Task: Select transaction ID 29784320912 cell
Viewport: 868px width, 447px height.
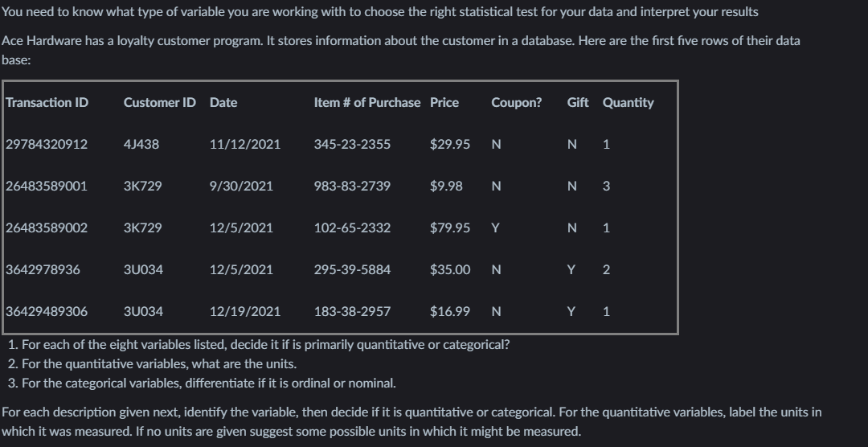Action: 47,144
